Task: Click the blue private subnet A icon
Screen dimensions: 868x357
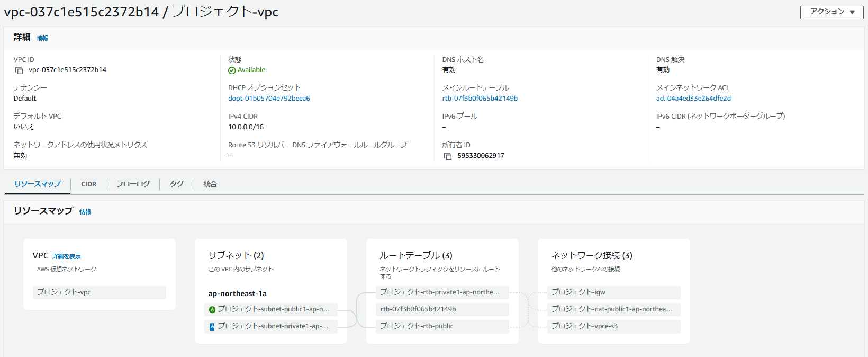Action: (212, 326)
